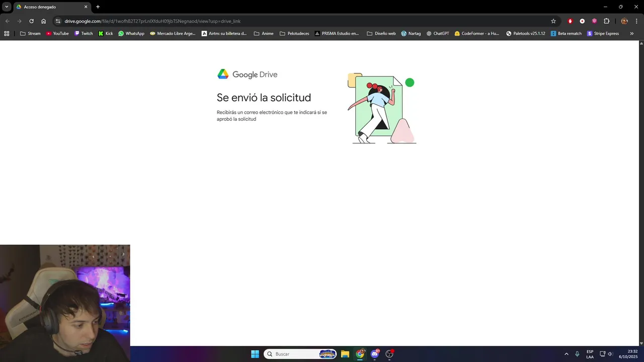Go back using the back arrow

[7, 21]
